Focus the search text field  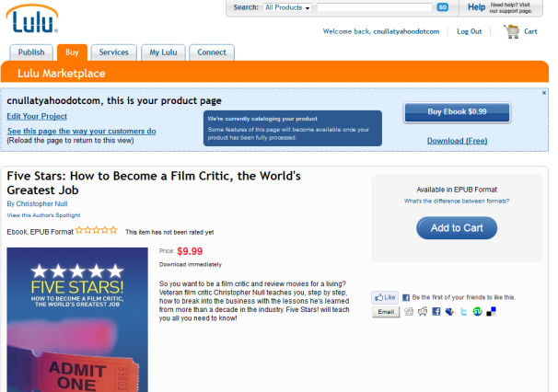375,7
